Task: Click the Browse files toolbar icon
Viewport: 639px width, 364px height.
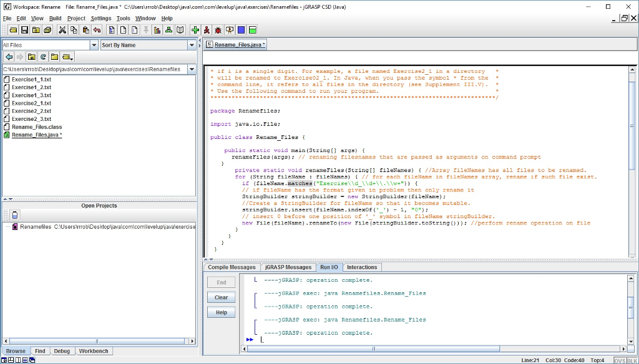Action: coord(36,30)
